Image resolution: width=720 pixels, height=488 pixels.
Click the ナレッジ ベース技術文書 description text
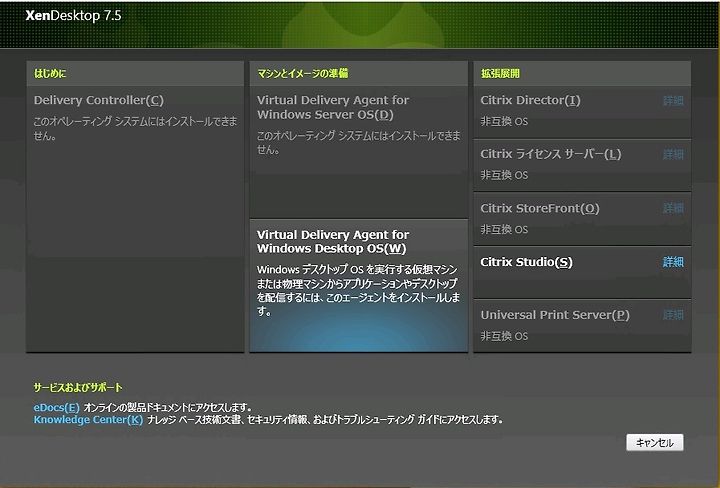point(325,420)
